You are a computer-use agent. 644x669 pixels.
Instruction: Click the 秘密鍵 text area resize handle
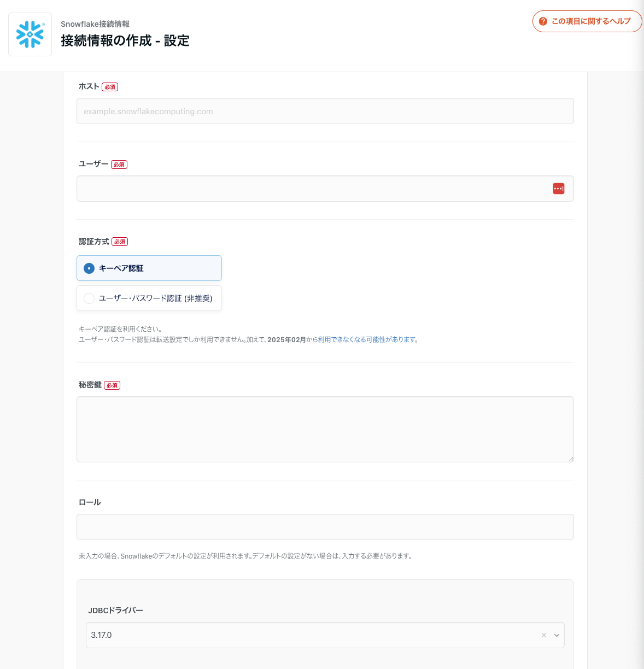[571, 459]
